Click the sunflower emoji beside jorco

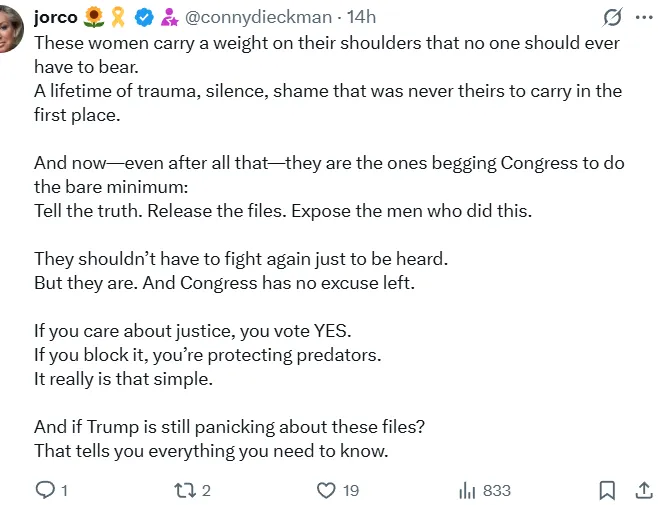pyautogui.click(x=94, y=18)
